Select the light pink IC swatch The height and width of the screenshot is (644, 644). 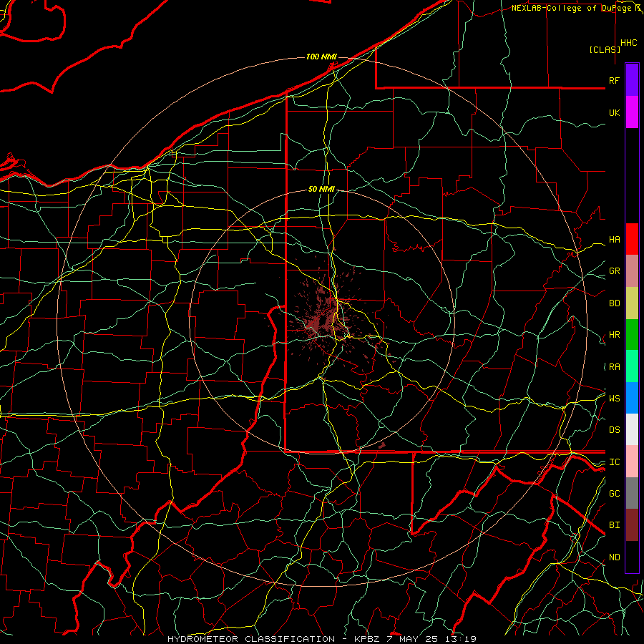point(632,462)
